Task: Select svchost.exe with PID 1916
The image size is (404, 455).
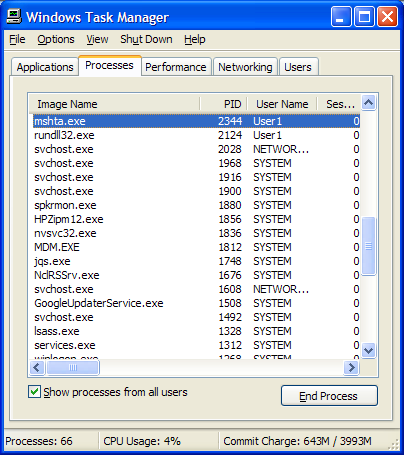Action: click(x=196, y=177)
